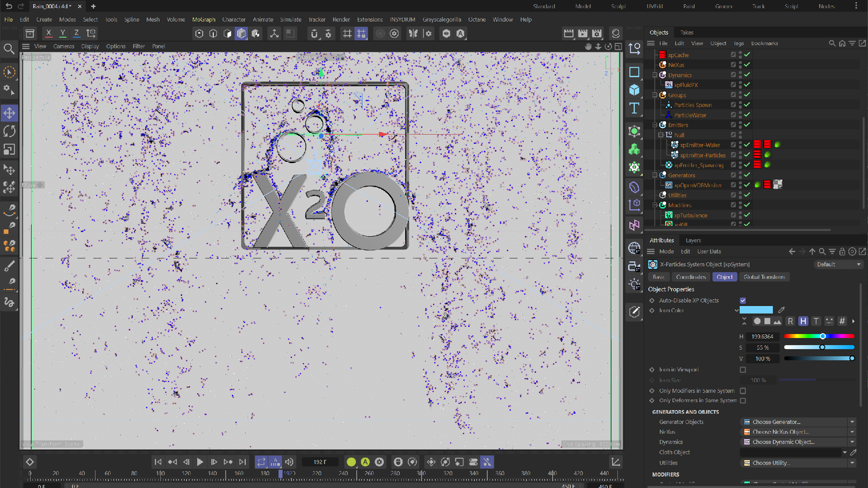Select the Move tool in left toolbar
The image size is (868, 488).
pos(9,113)
